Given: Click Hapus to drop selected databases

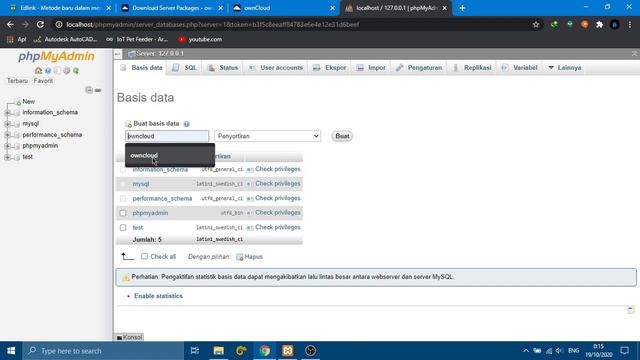Looking at the screenshot, I should tap(250, 257).
